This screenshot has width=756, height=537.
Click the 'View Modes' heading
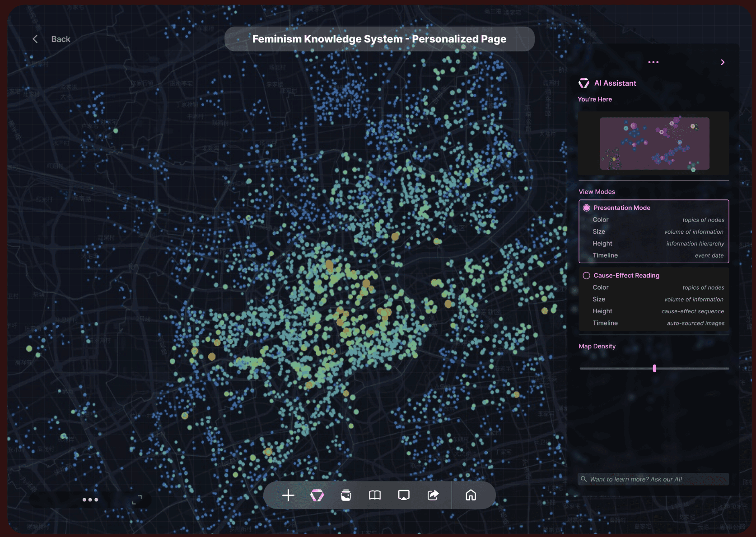(597, 192)
